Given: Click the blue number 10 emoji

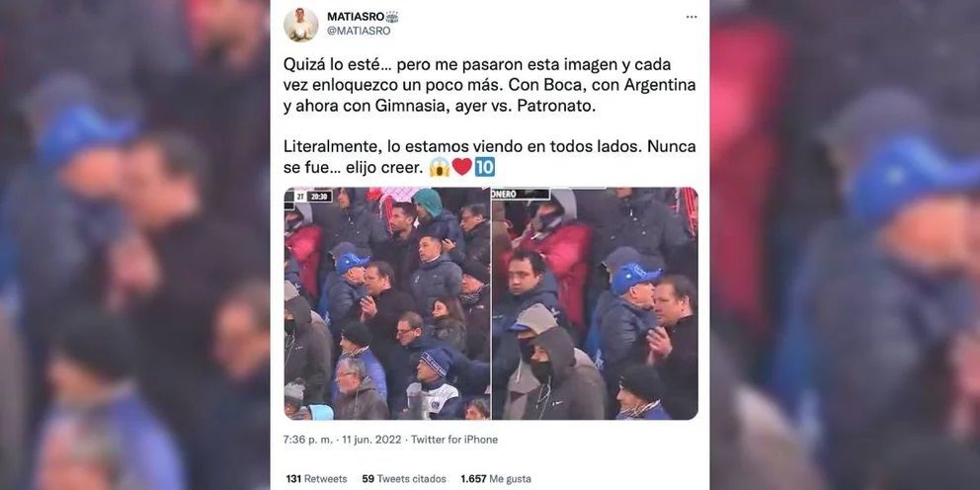Looking at the screenshot, I should [484, 167].
